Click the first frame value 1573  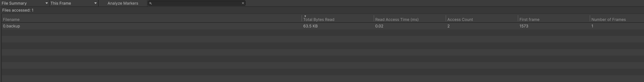(x=524, y=26)
